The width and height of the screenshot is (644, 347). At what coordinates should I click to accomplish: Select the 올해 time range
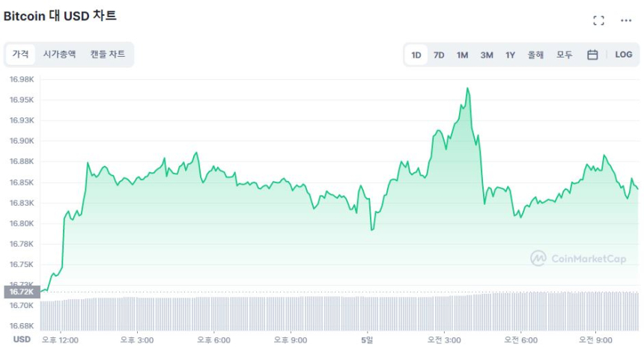(535, 55)
